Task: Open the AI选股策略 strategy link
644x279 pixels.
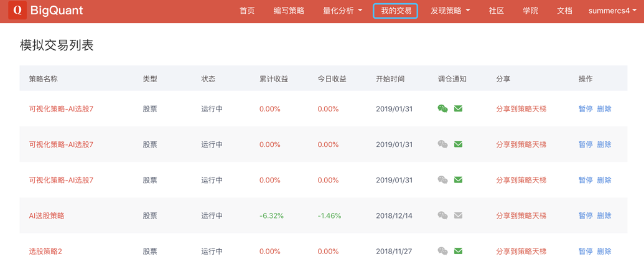Action: (47, 215)
